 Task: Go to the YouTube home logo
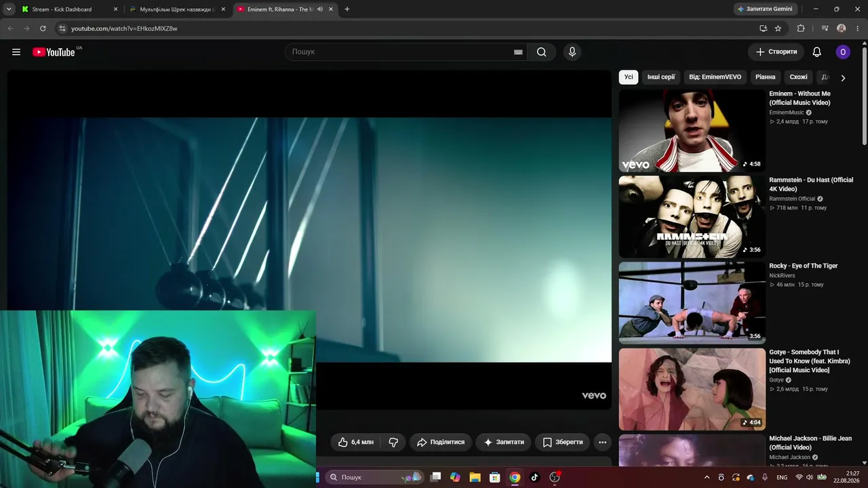point(54,52)
